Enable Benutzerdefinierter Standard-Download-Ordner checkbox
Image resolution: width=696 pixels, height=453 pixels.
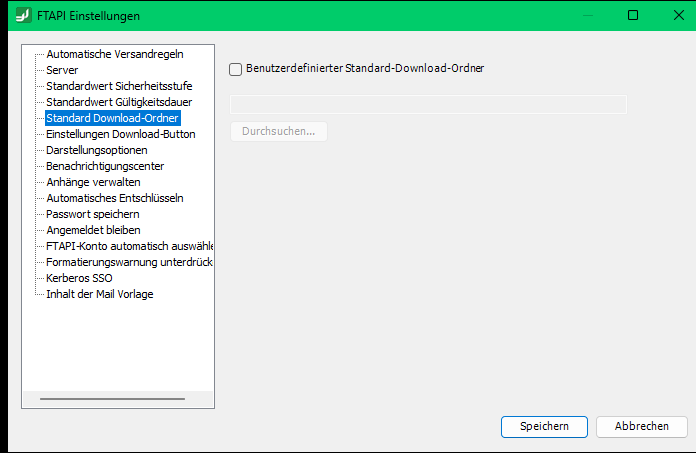pos(235,69)
